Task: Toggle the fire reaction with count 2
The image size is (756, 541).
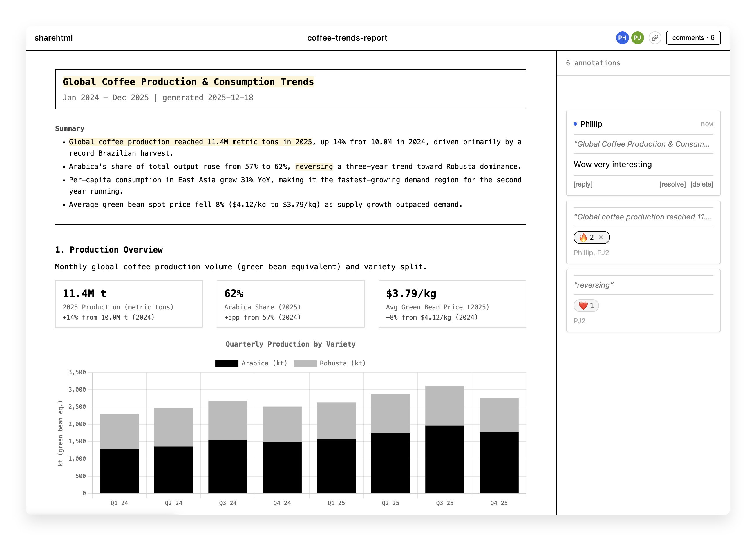Action: pyautogui.click(x=591, y=237)
